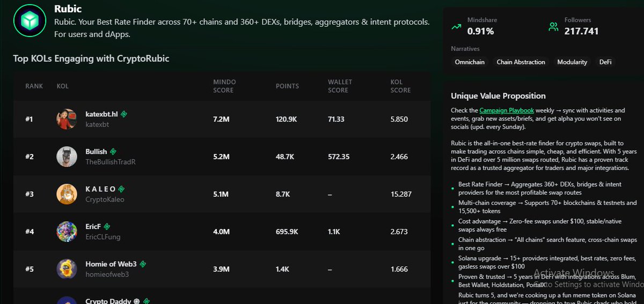This screenshot has height=304, width=644.
Task: Click the Mindshare trend arrow icon
Action: click(457, 27)
